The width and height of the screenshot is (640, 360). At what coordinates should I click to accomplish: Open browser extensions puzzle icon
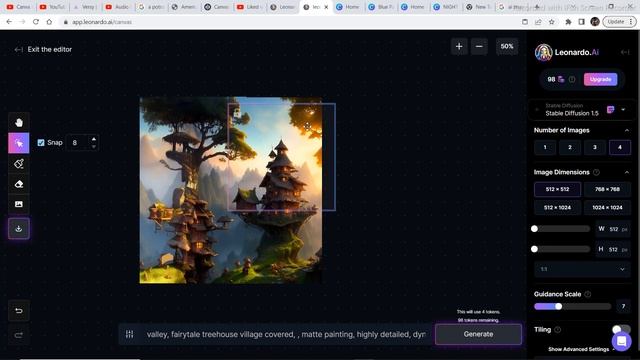[x=568, y=22]
